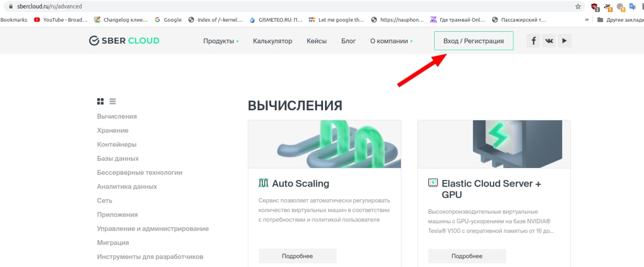Click the Auto Scaling service icon
This screenshot has height=267, width=644.
tap(263, 184)
